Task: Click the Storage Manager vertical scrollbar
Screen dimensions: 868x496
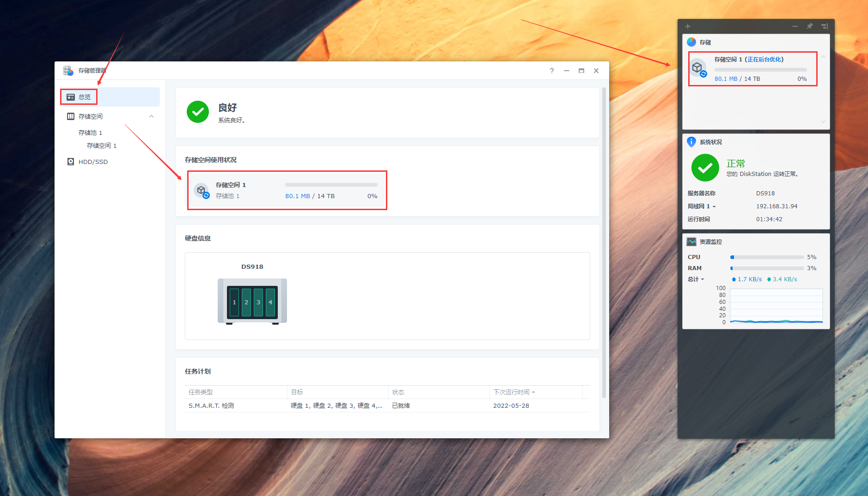Action: (604, 242)
